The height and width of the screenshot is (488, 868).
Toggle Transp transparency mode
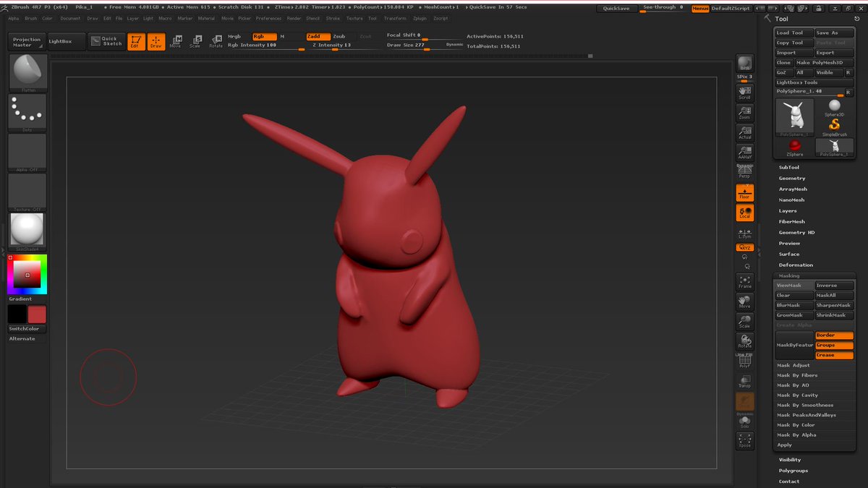coord(744,381)
